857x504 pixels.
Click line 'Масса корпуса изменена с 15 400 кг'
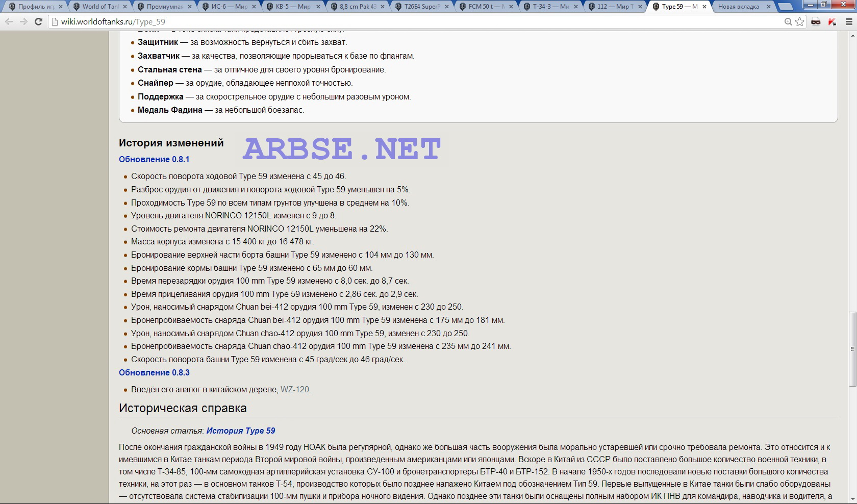pyautogui.click(x=222, y=241)
